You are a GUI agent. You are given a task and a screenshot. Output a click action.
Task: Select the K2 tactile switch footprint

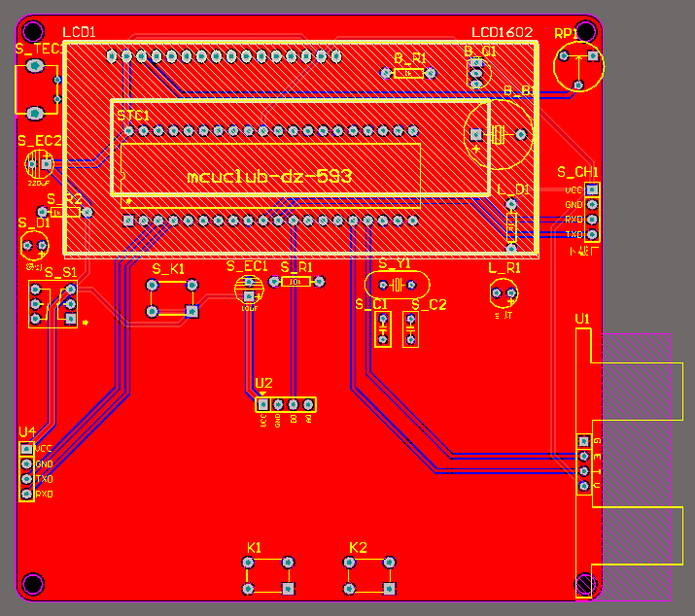[x=369, y=575]
